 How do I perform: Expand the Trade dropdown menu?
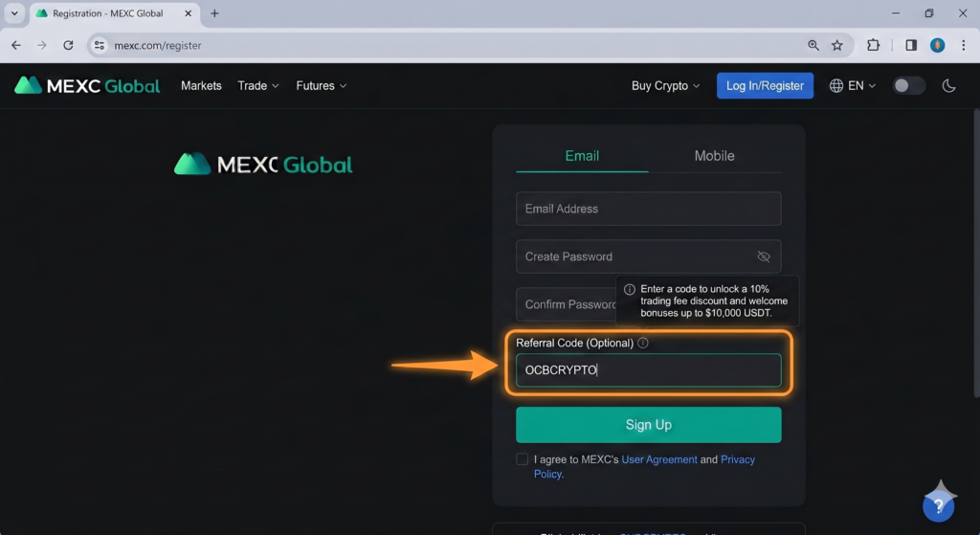[x=258, y=85]
